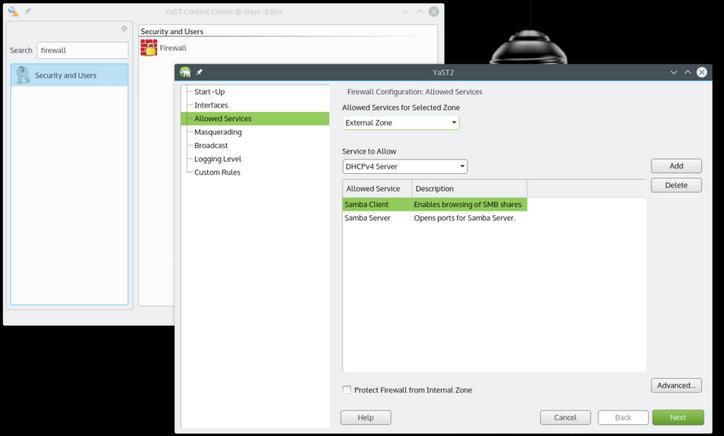
Task: Click the wrench icon in Control Center title bar
Action: 13,12
